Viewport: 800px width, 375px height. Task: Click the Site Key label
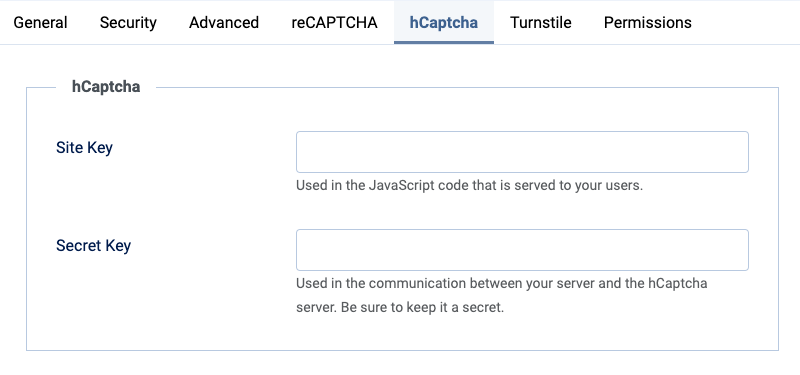(x=84, y=148)
